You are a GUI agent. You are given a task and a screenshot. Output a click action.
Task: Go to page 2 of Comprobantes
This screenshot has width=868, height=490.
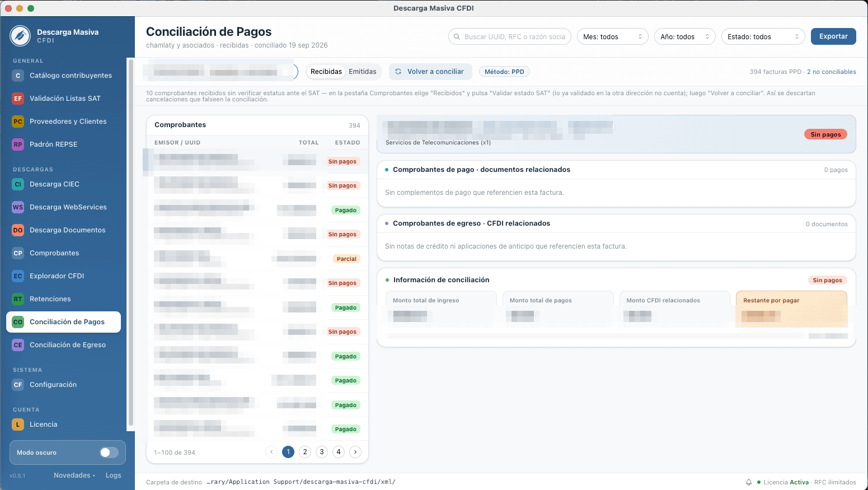pos(305,452)
